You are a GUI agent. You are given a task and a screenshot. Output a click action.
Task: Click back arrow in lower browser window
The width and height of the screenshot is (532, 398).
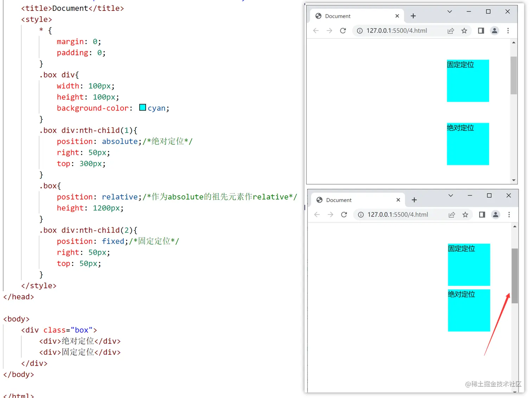[317, 215]
